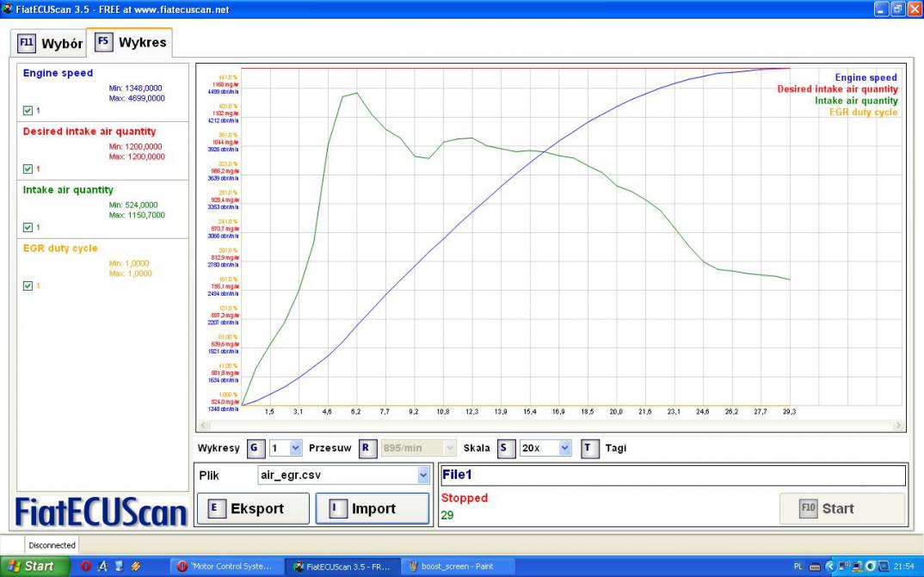This screenshot has height=577, width=924.
Task: Click the FiatECUScan title bar app icon
Action: point(7,9)
